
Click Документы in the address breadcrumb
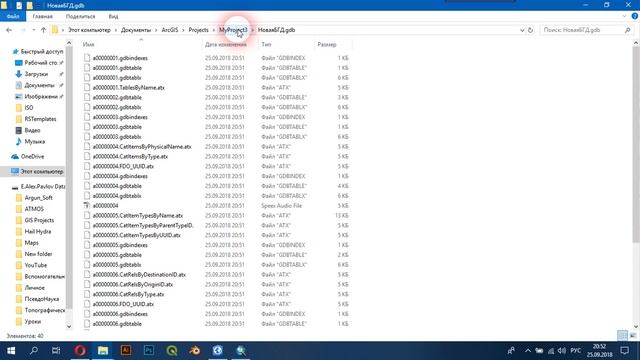136,30
